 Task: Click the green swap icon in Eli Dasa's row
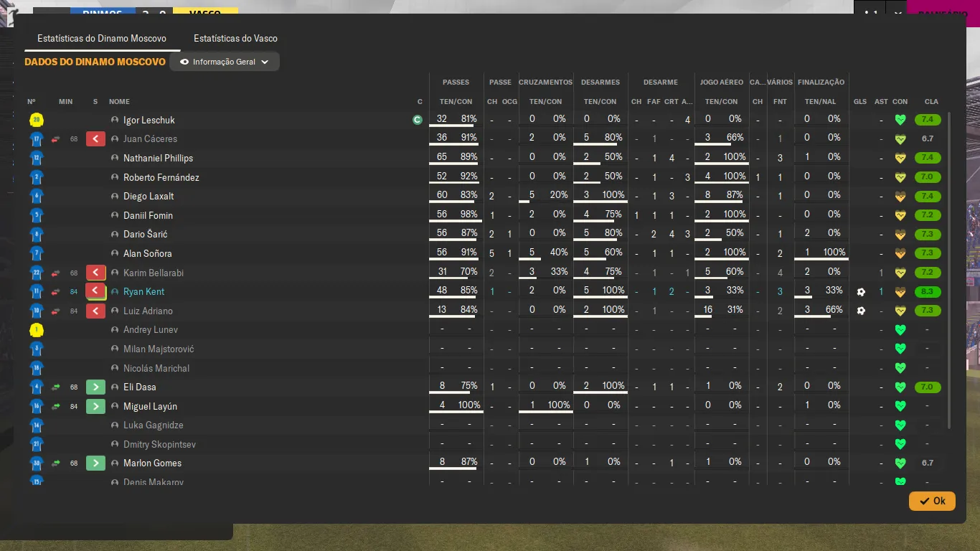pos(55,387)
